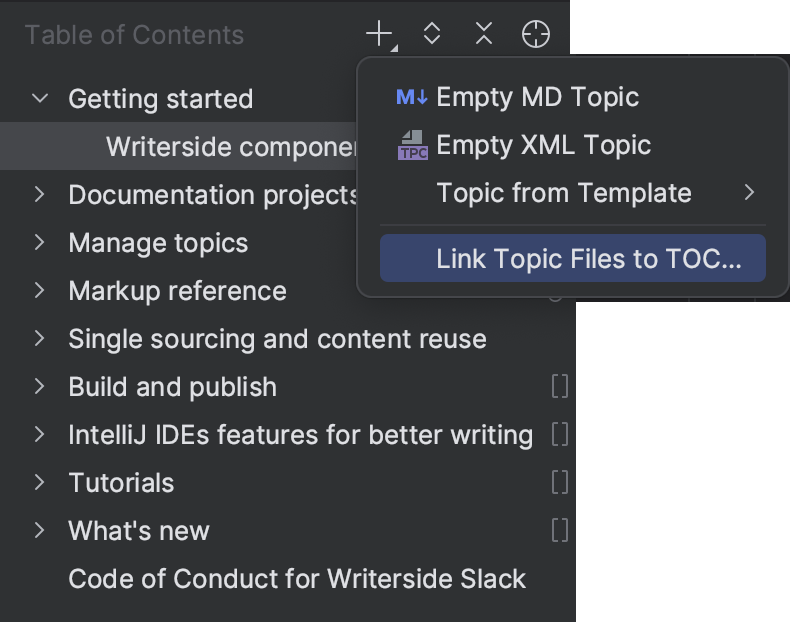
Task: Collapse the Getting started section
Action: click(x=40, y=99)
